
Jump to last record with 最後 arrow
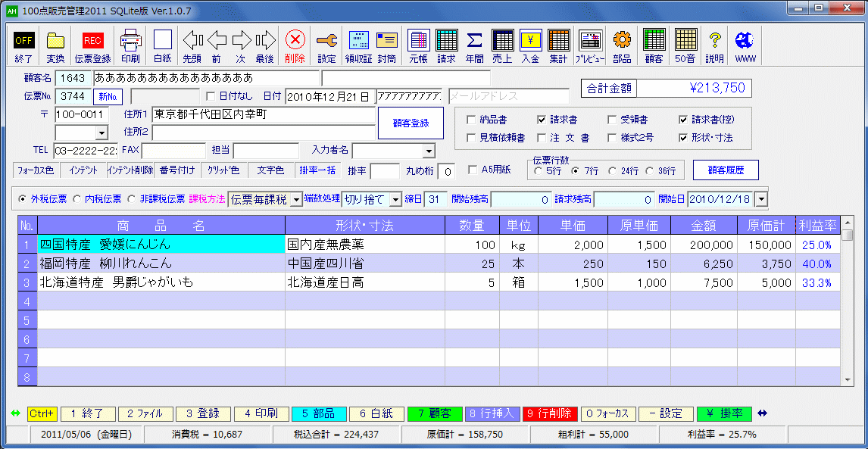[265, 46]
